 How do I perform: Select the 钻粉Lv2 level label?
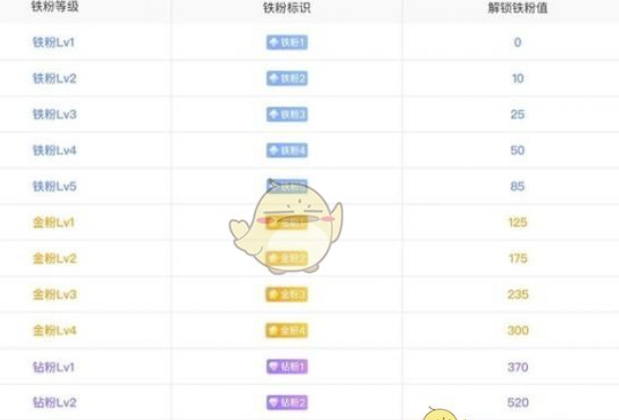pos(54,403)
